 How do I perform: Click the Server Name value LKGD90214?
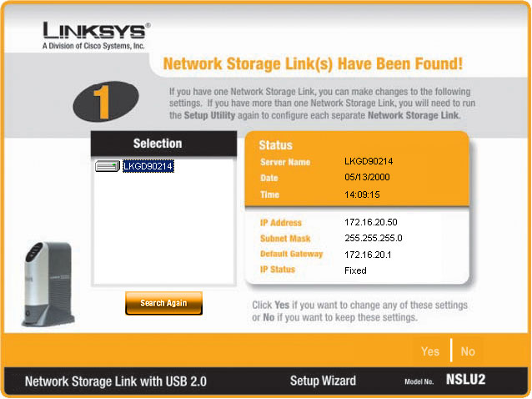369,161
